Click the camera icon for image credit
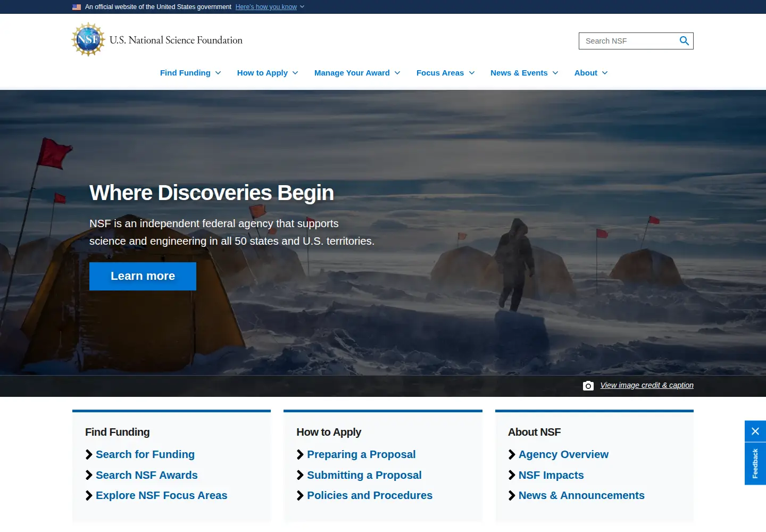This screenshot has height=532, width=766. pos(588,386)
